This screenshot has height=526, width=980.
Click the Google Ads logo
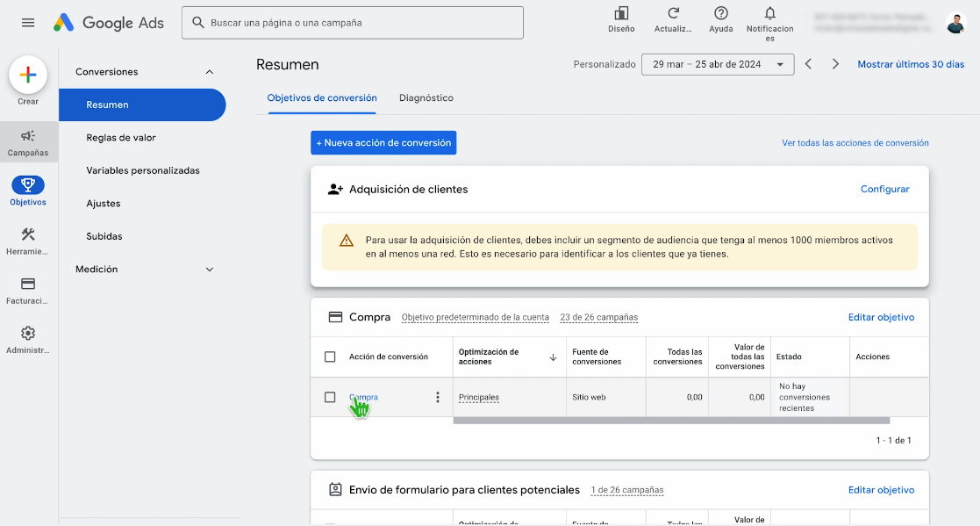tap(108, 23)
